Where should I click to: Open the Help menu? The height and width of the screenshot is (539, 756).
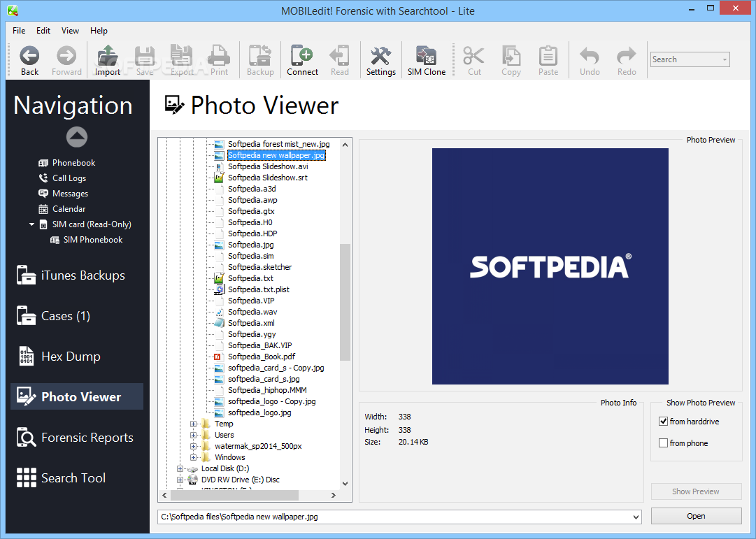pos(99,30)
